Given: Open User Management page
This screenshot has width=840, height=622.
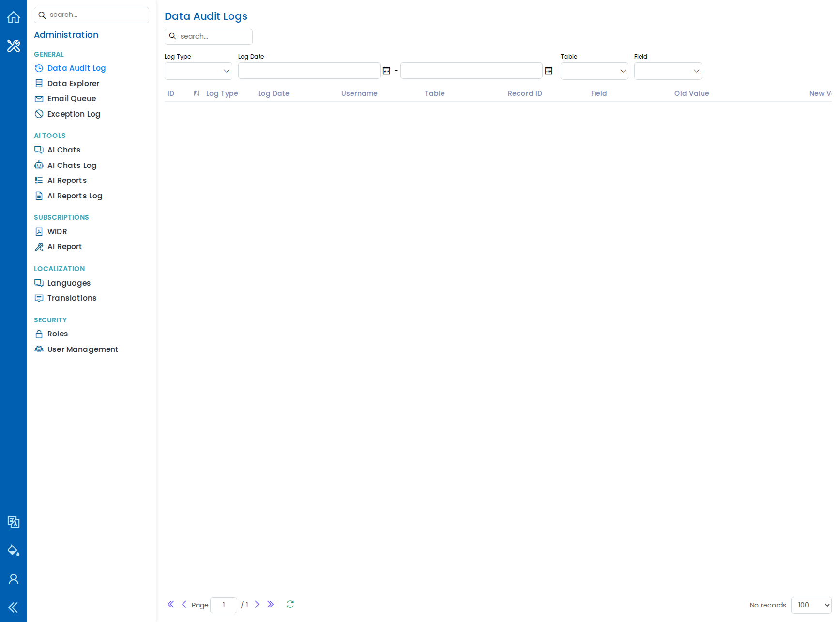Looking at the screenshot, I should [x=82, y=349].
